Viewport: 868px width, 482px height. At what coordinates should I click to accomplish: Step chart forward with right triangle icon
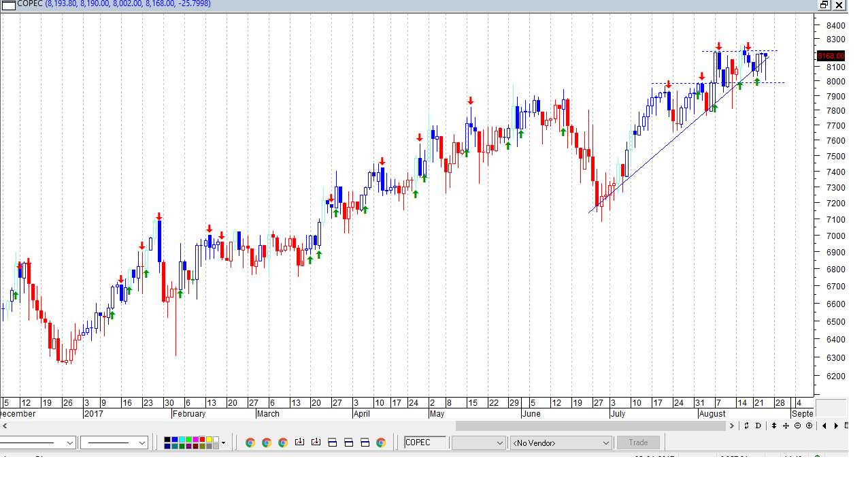(836, 426)
